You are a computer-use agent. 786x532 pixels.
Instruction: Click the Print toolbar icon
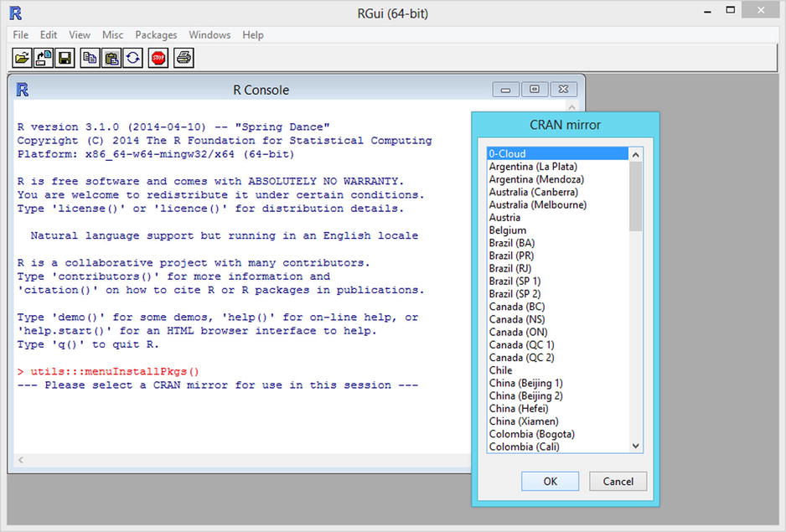coord(184,58)
